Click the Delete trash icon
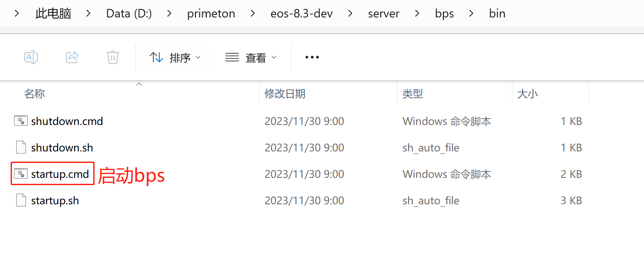 point(112,57)
